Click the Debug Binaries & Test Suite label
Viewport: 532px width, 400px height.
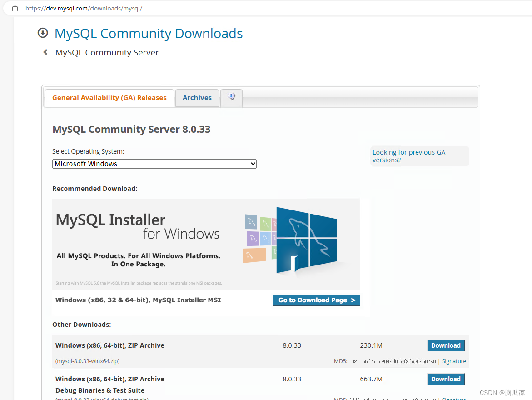click(100, 390)
